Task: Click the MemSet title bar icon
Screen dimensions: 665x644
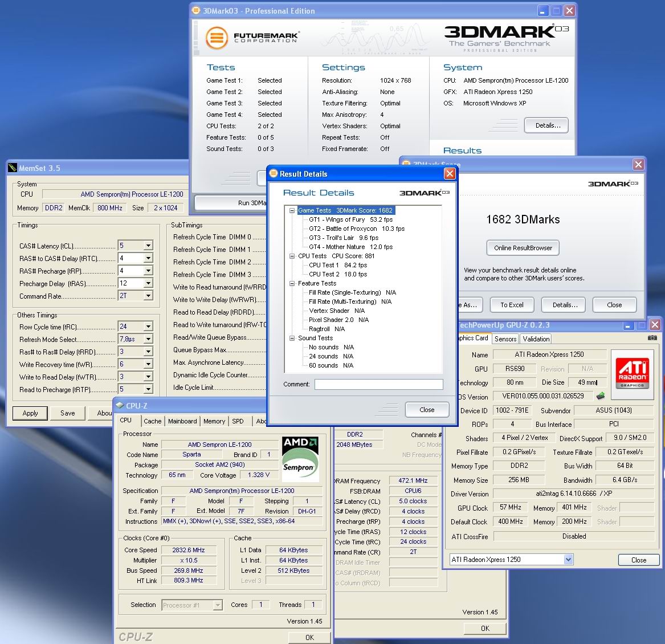Action: pyautogui.click(x=13, y=168)
